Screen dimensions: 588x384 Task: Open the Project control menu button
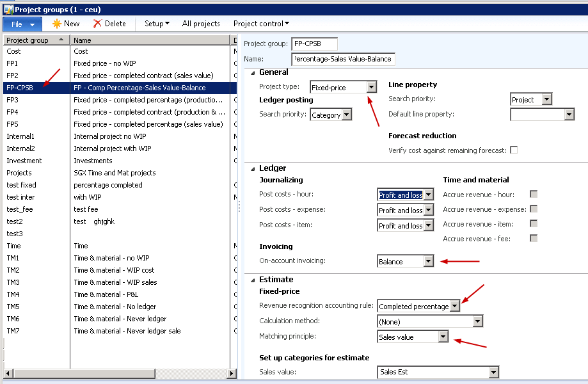click(261, 24)
